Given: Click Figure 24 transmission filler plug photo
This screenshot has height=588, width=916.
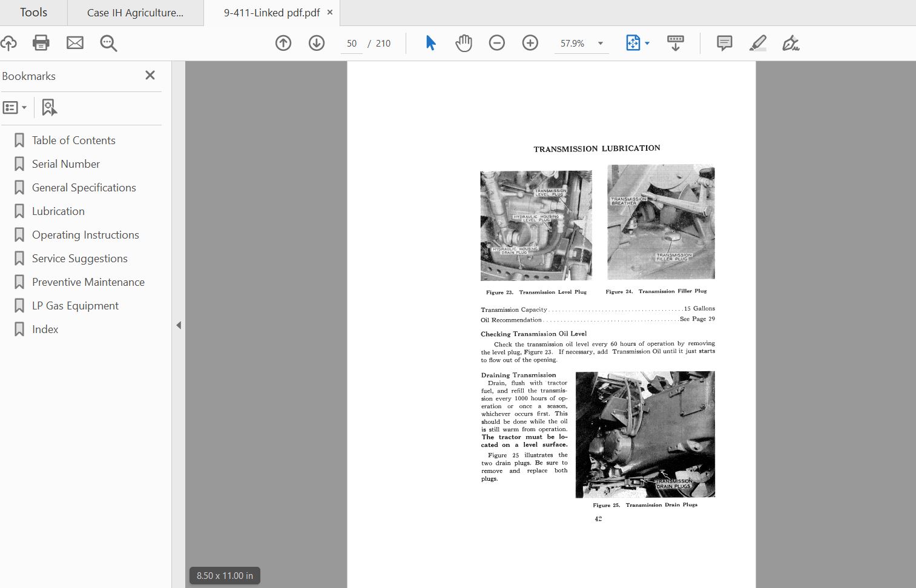Looking at the screenshot, I should [x=661, y=222].
